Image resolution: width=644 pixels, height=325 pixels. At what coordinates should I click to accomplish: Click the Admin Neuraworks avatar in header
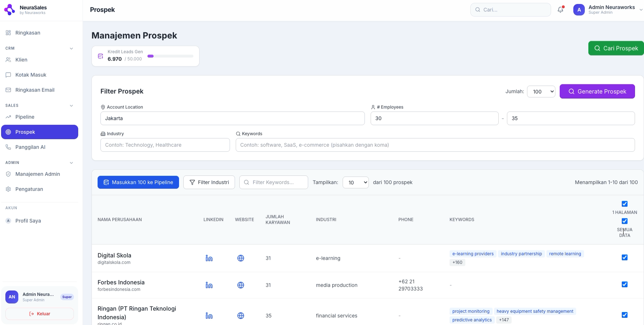coord(579,10)
